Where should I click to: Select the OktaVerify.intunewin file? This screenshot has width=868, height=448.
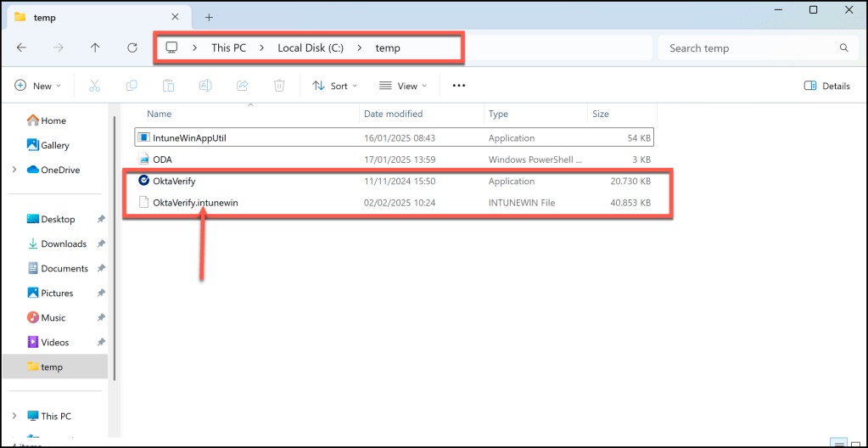pos(189,203)
